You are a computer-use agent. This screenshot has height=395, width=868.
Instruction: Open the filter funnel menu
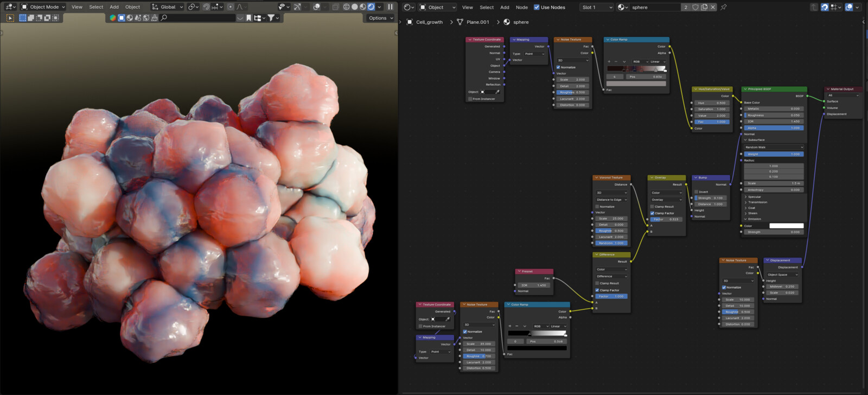pos(273,18)
